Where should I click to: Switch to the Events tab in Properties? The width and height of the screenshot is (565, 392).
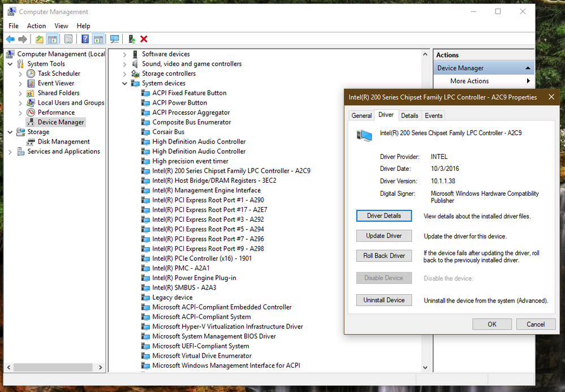(x=433, y=115)
